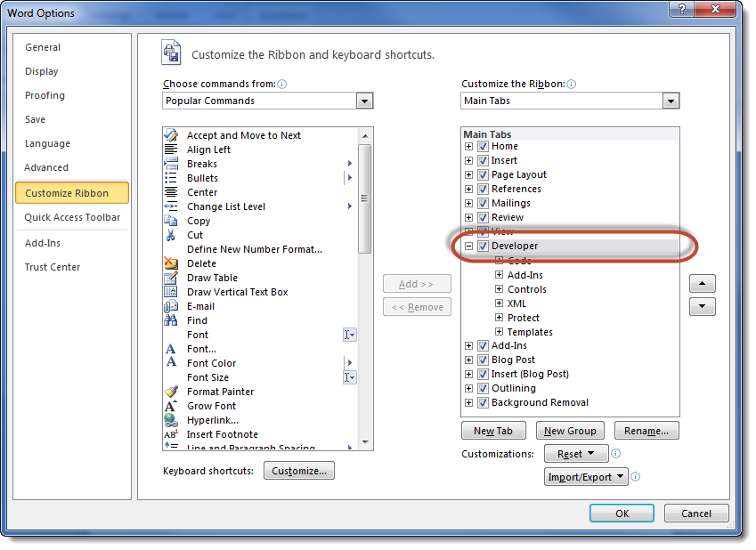Open the Choose commands from dropdown
756x550 pixels.
click(364, 101)
